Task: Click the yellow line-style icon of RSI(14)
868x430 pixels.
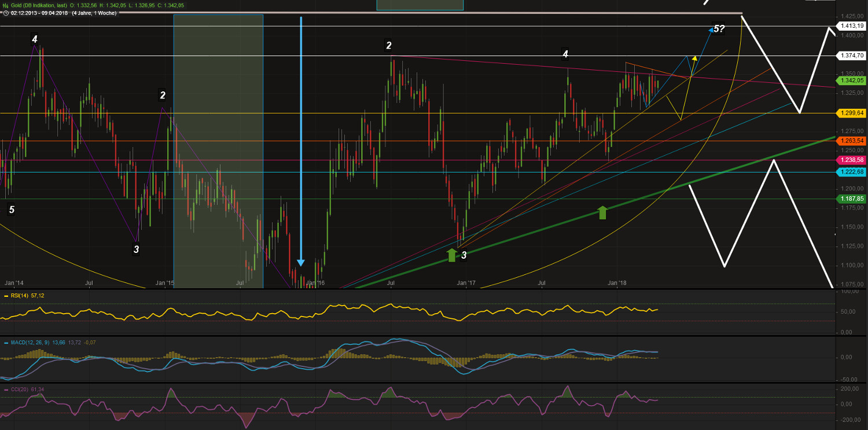Action: [7, 295]
